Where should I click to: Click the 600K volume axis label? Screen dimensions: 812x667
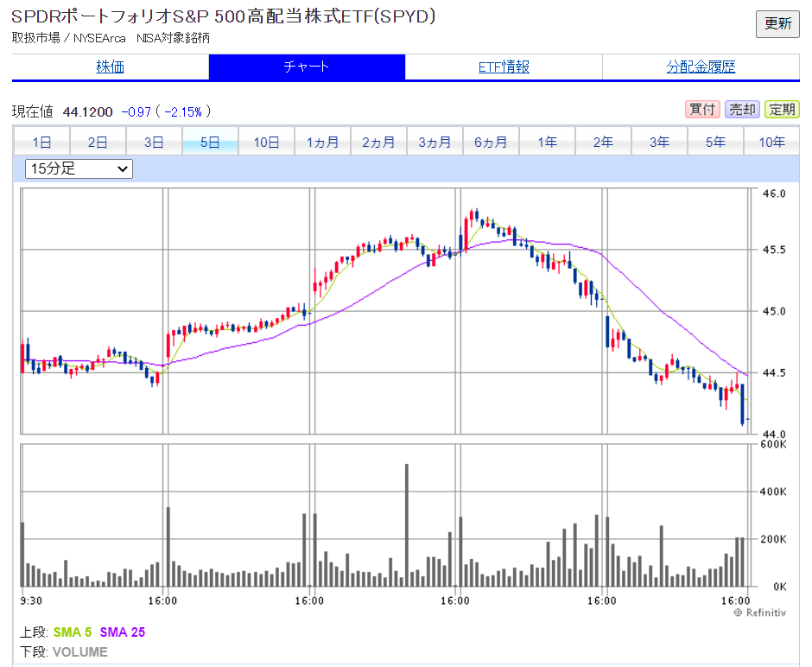773,444
